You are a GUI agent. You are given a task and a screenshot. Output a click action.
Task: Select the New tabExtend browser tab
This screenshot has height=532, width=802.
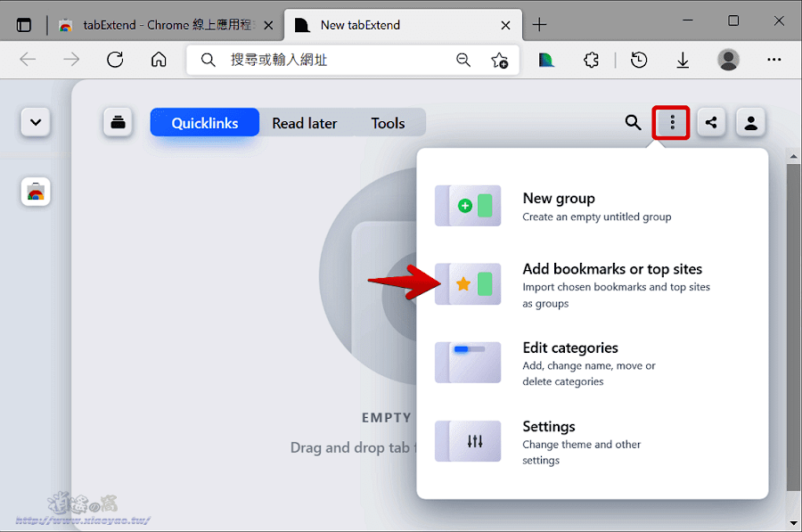pos(403,25)
